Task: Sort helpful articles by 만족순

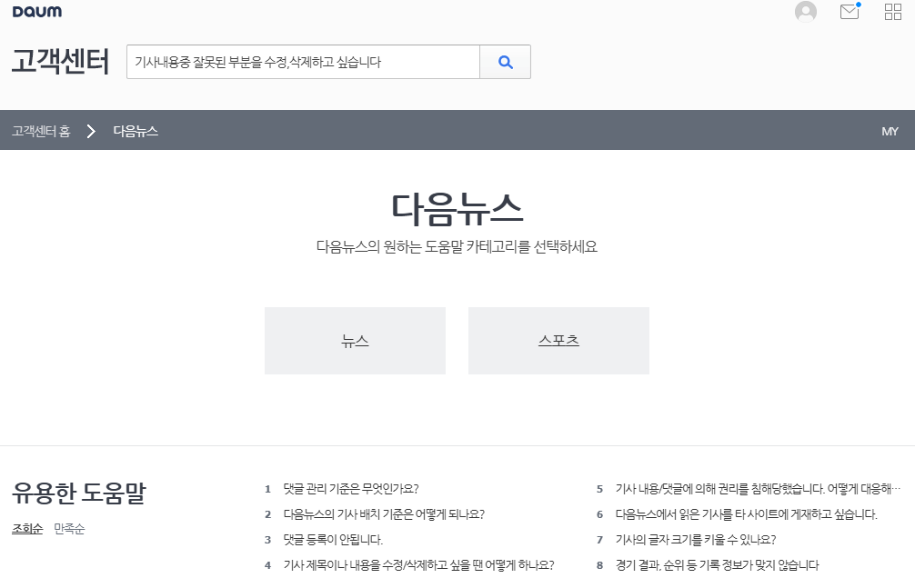Action: [x=69, y=529]
